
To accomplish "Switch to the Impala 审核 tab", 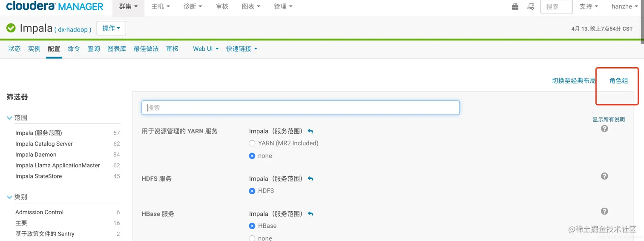I will tap(172, 49).
